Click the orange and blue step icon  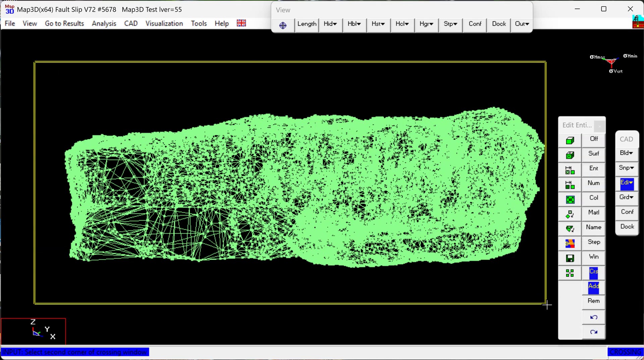pyautogui.click(x=570, y=243)
